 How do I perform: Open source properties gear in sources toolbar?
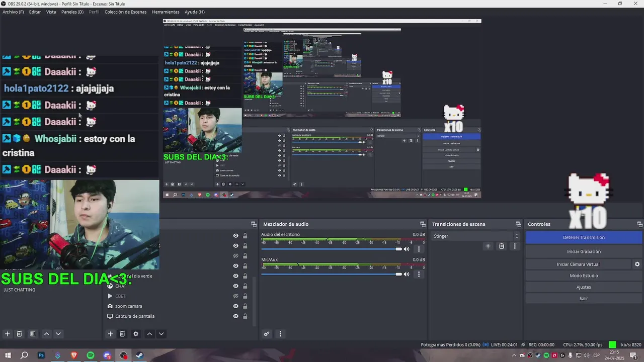136,334
